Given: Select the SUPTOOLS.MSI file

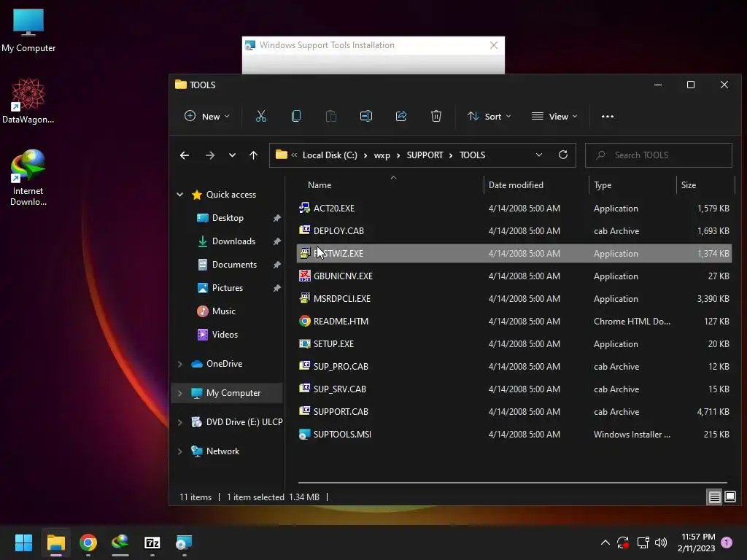Looking at the screenshot, I should (x=514, y=435).
